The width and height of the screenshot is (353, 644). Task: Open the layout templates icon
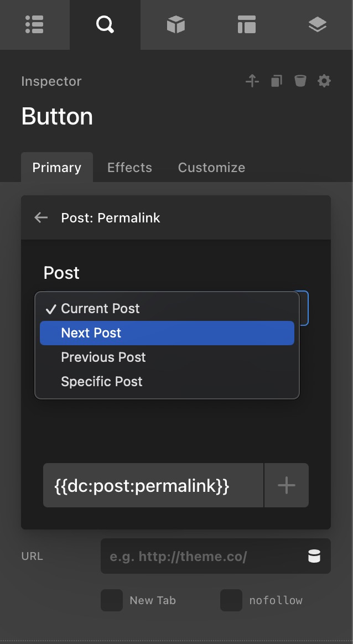click(246, 24)
